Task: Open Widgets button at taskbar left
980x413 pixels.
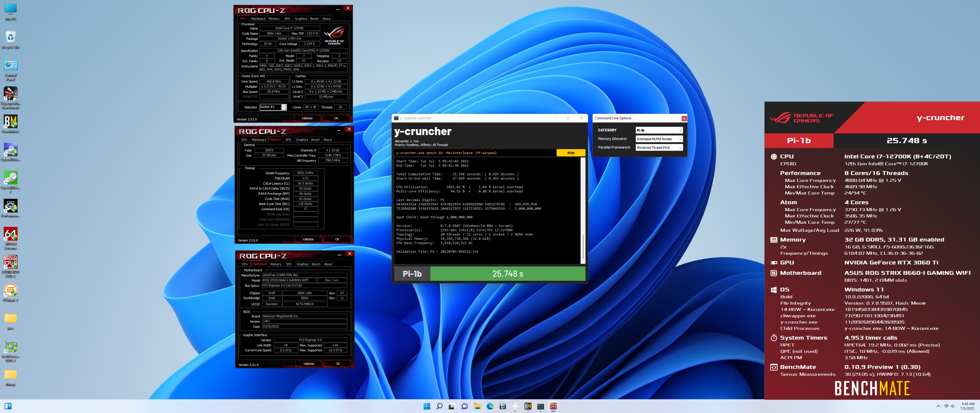Action: tap(8, 406)
